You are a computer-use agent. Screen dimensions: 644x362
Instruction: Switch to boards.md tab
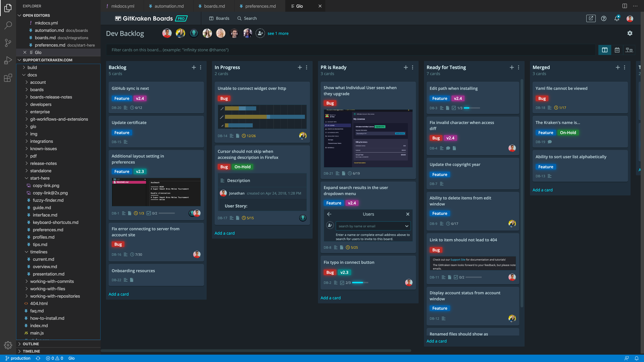(x=214, y=6)
